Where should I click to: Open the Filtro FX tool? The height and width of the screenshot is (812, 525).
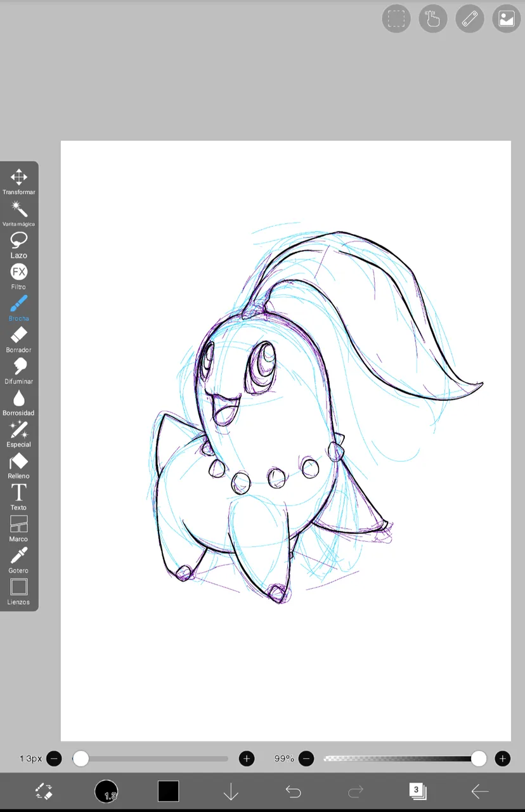[x=19, y=277]
